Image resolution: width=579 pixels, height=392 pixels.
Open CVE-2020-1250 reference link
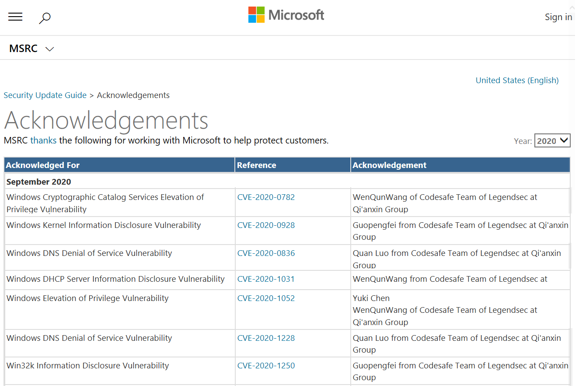pyautogui.click(x=266, y=366)
